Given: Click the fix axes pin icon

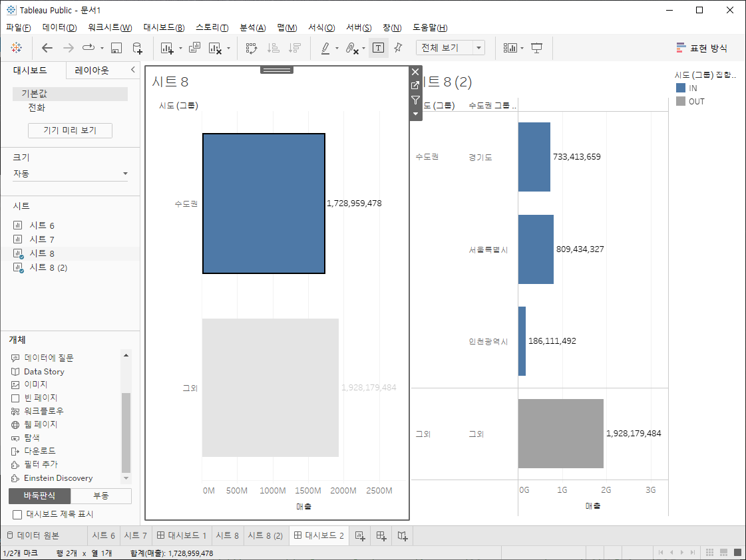Looking at the screenshot, I should [x=398, y=47].
